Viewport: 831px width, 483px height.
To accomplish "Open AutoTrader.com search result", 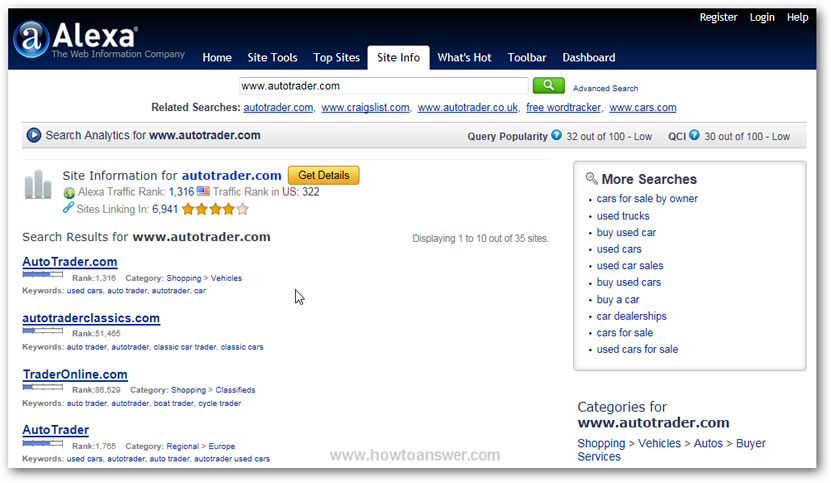I will (x=70, y=261).
